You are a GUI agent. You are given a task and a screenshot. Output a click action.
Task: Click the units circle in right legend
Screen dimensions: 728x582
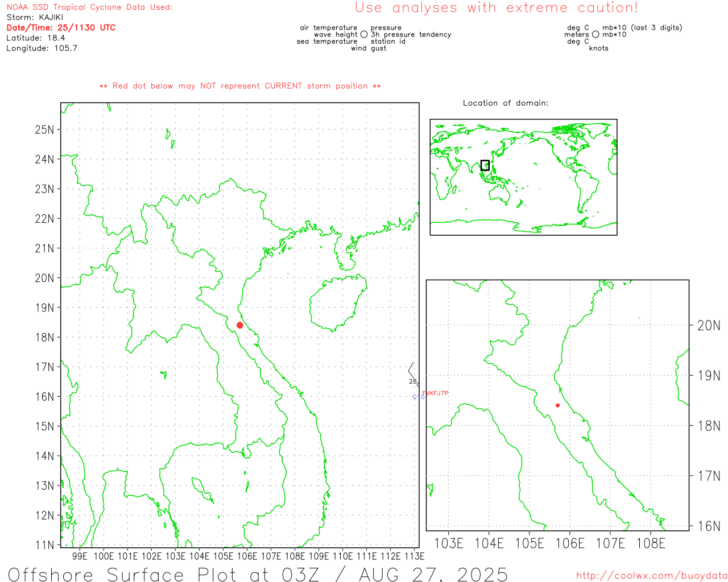click(595, 35)
